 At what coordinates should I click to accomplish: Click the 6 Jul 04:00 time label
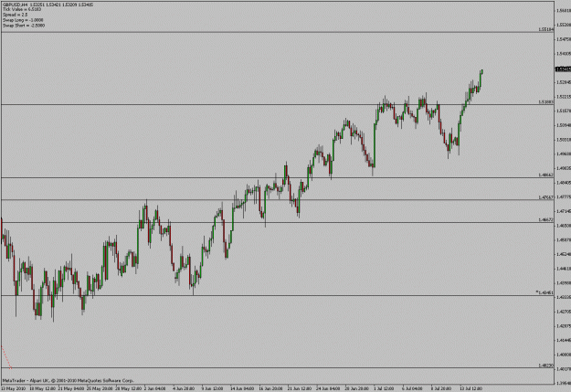point(412,388)
